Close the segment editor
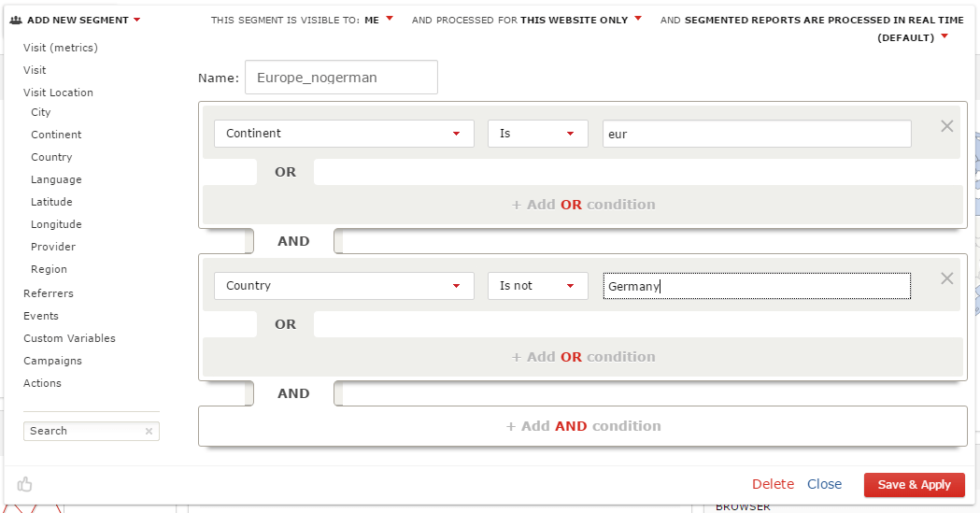Viewport: 980px width, 513px height. (824, 484)
